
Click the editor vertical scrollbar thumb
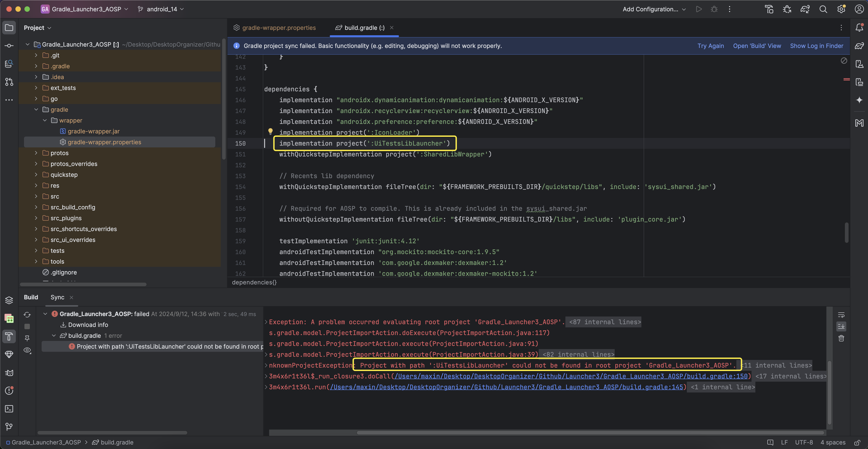click(x=846, y=232)
